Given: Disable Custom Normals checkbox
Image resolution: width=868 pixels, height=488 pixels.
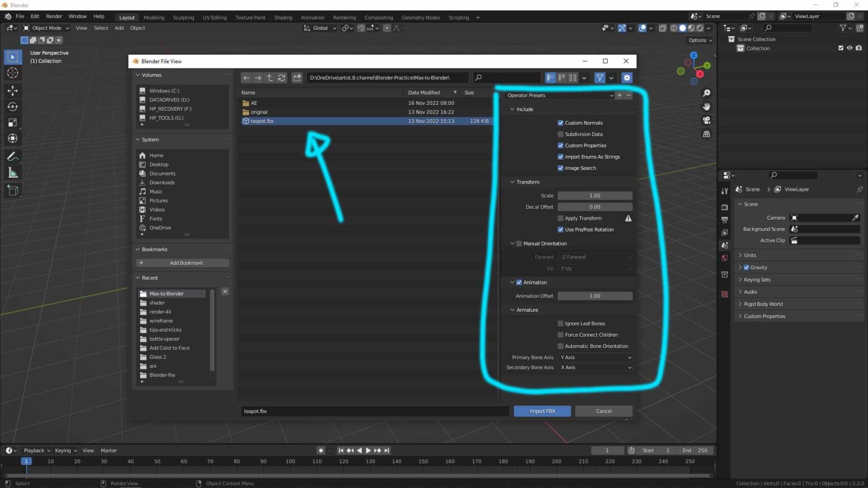Looking at the screenshot, I should click(x=561, y=123).
